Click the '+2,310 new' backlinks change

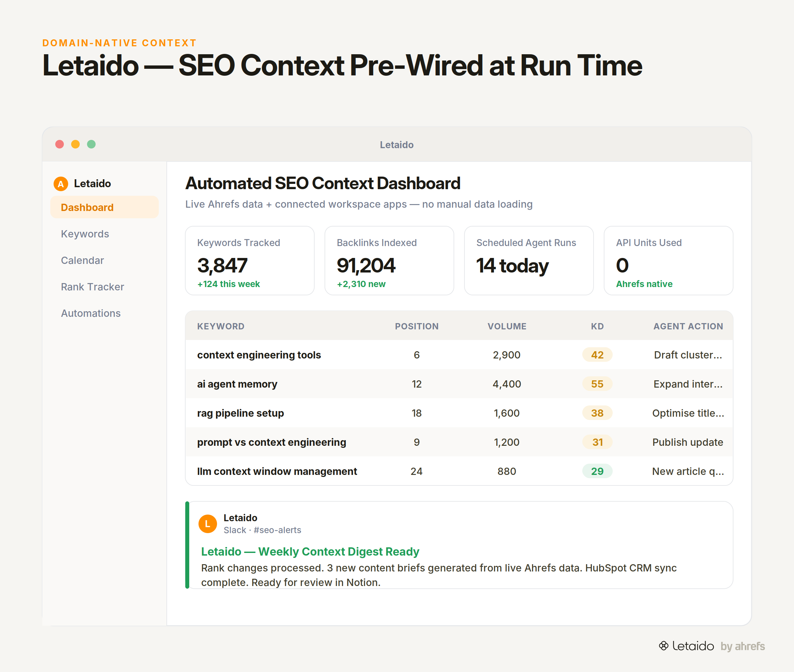click(x=361, y=284)
